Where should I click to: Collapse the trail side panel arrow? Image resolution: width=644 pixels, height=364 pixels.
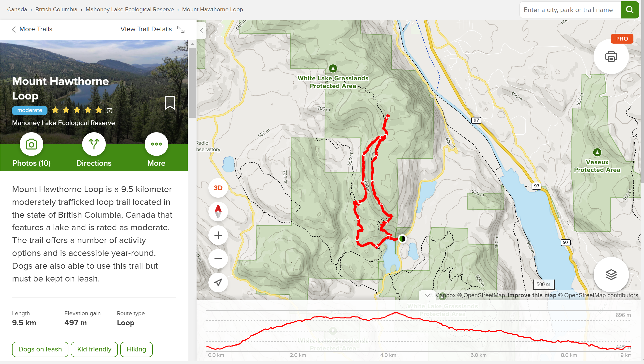click(x=201, y=31)
